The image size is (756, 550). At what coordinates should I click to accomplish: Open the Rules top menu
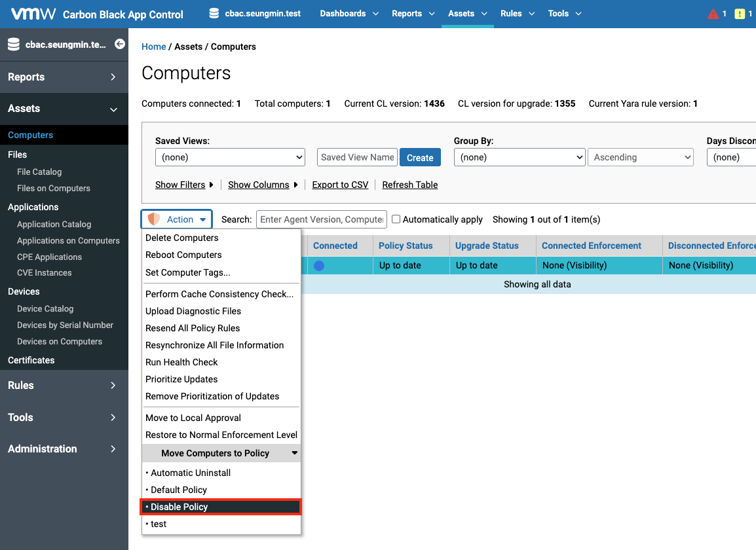518,14
